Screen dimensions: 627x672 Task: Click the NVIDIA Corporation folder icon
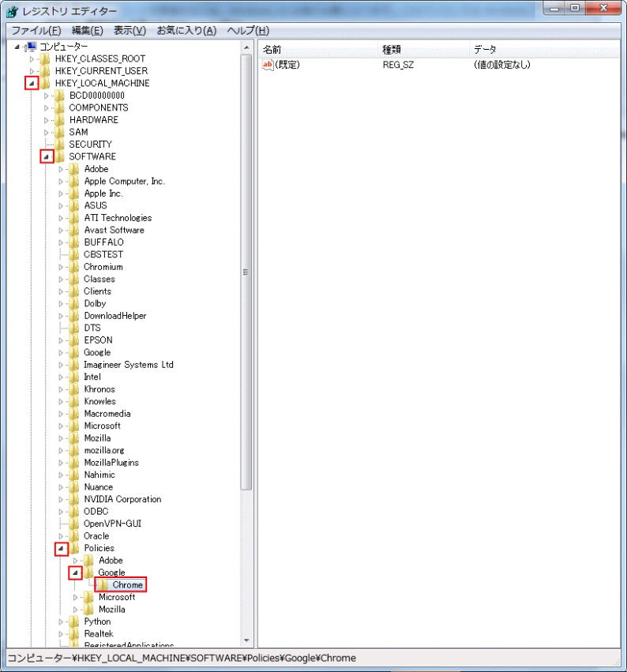[75, 499]
